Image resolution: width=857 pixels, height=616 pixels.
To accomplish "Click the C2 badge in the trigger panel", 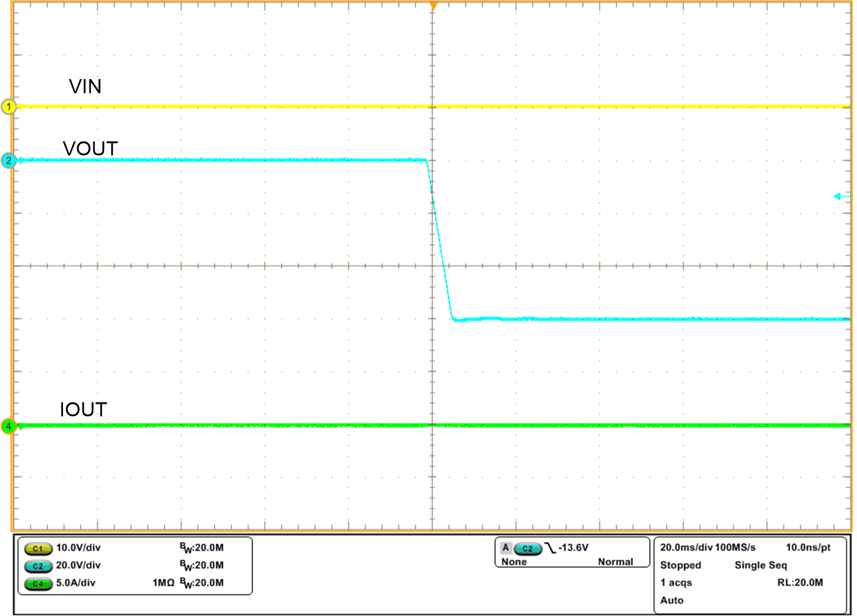I will [x=527, y=548].
